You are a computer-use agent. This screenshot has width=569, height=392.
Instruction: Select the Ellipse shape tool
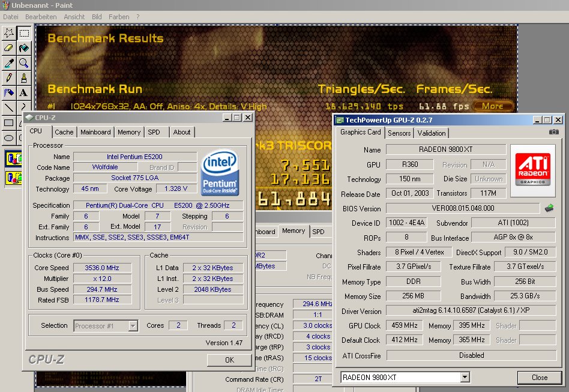(x=9, y=137)
